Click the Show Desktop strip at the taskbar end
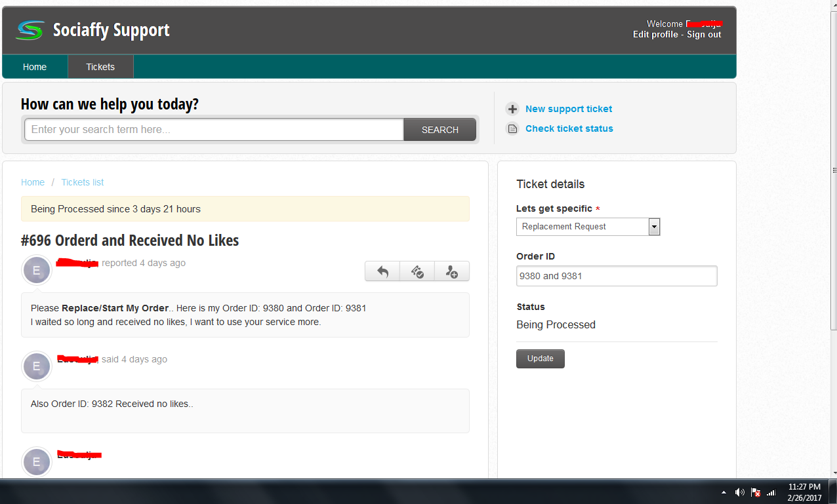This screenshot has height=504, width=837. tap(833, 492)
